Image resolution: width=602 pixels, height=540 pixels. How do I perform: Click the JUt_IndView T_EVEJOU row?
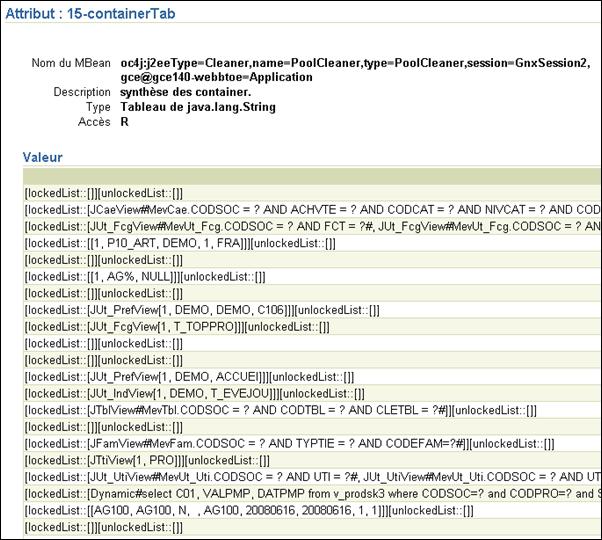(312, 394)
